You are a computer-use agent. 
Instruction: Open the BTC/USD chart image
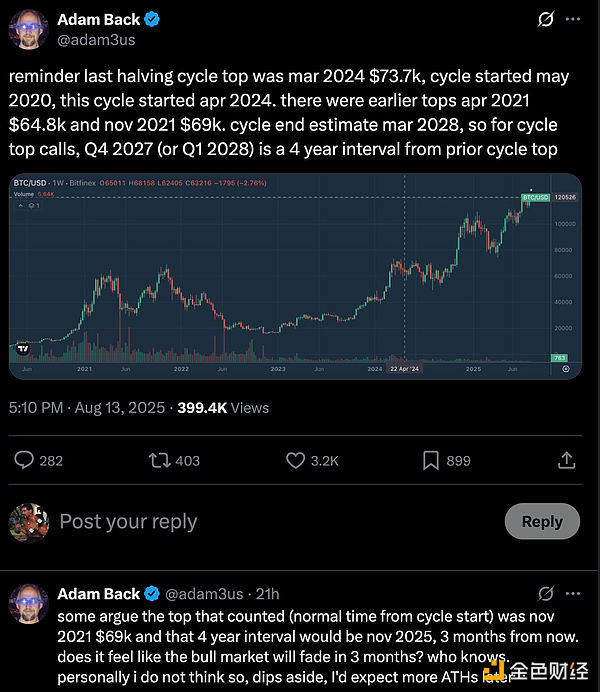[x=295, y=276]
